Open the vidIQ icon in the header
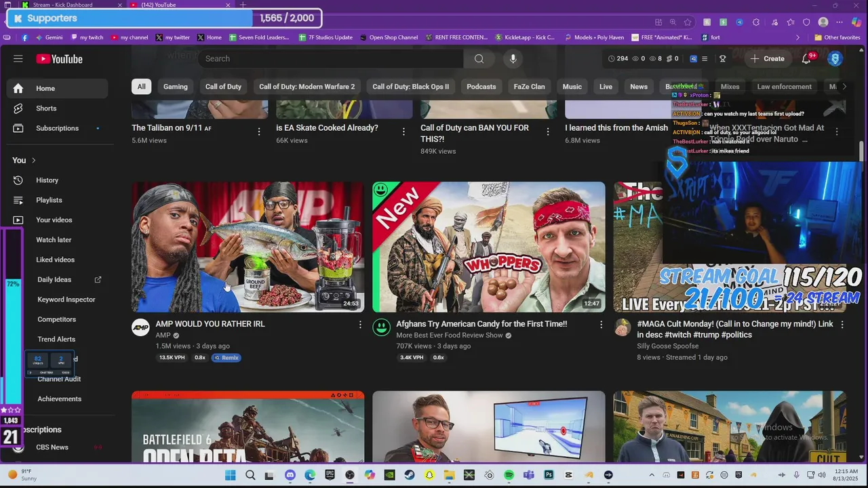 pos(693,59)
